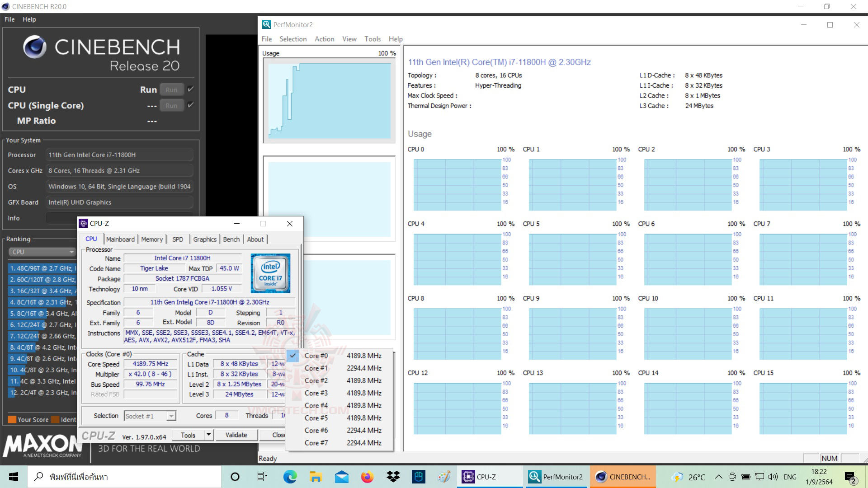Viewport: 868px width, 488px height.
Task: Open PerfMonitor2 Selection menu
Action: pyautogui.click(x=293, y=39)
